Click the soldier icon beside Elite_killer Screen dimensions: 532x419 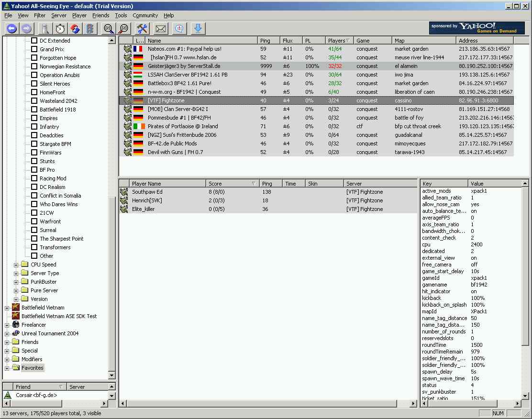(x=124, y=209)
